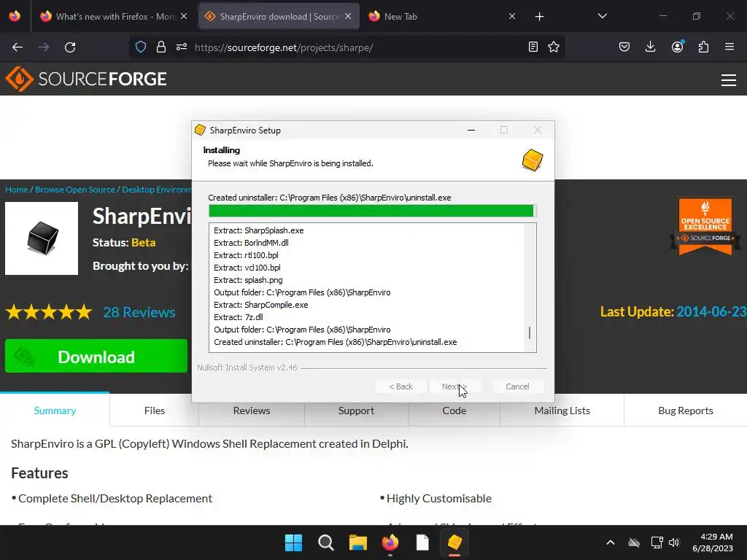The width and height of the screenshot is (747, 560).
Task: Minimize the SharpEnviro Setup window
Action: point(471,130)
